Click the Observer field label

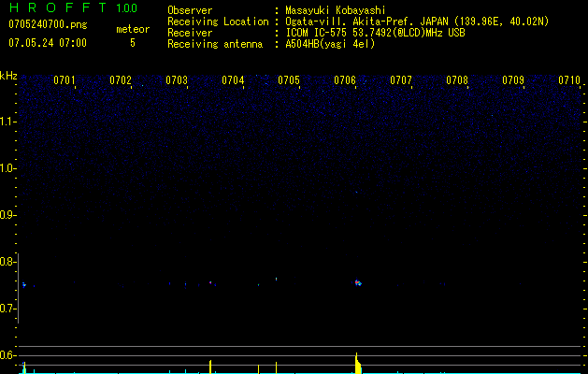190,10
